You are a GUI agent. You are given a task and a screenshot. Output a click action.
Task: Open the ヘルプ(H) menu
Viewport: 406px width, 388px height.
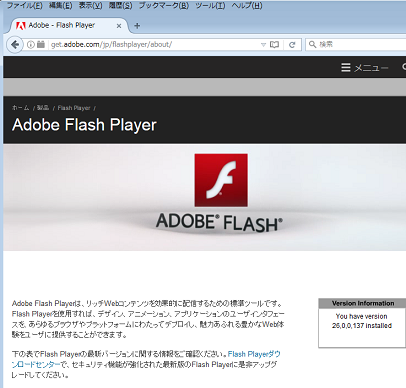pos(247,5)
